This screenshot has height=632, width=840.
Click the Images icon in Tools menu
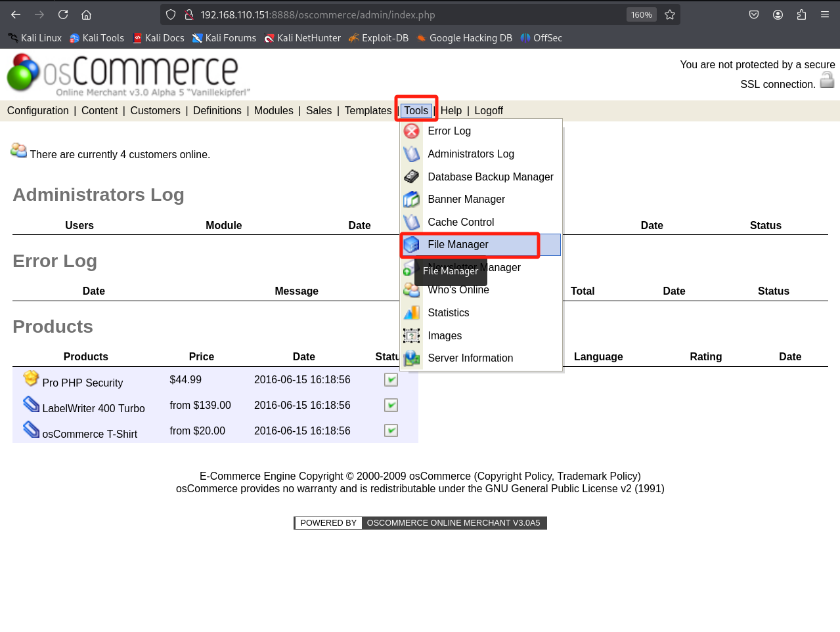click(411, 336)
